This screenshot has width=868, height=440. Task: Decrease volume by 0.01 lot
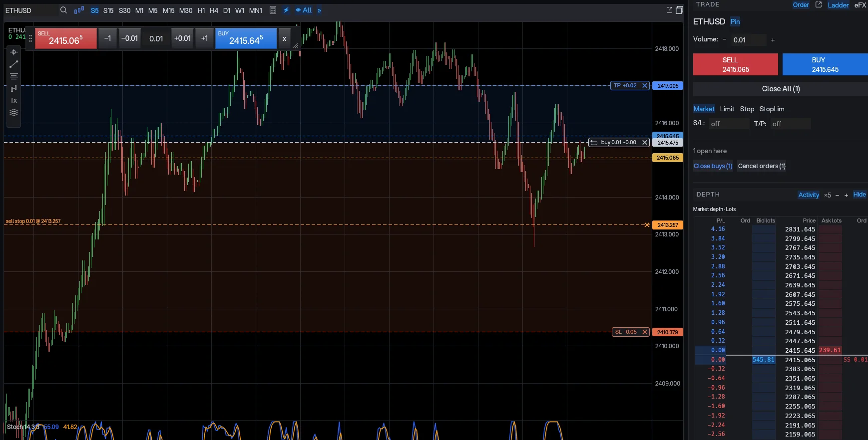129,38
